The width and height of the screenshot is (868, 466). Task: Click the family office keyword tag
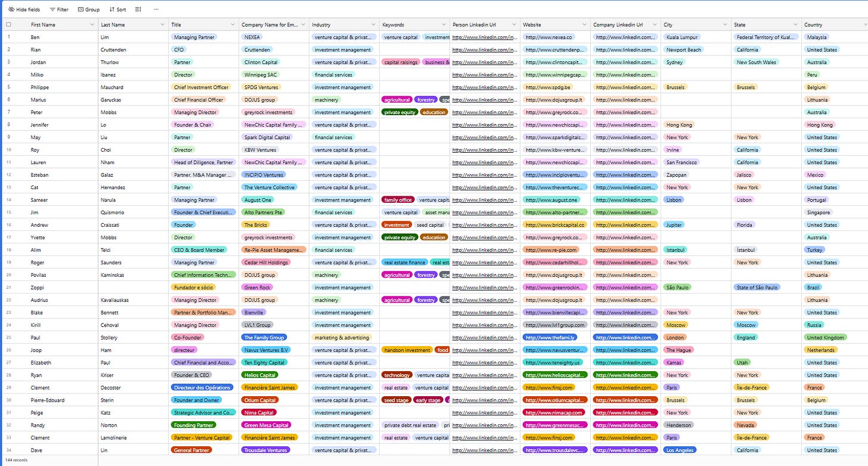click(x=398, y=200)
